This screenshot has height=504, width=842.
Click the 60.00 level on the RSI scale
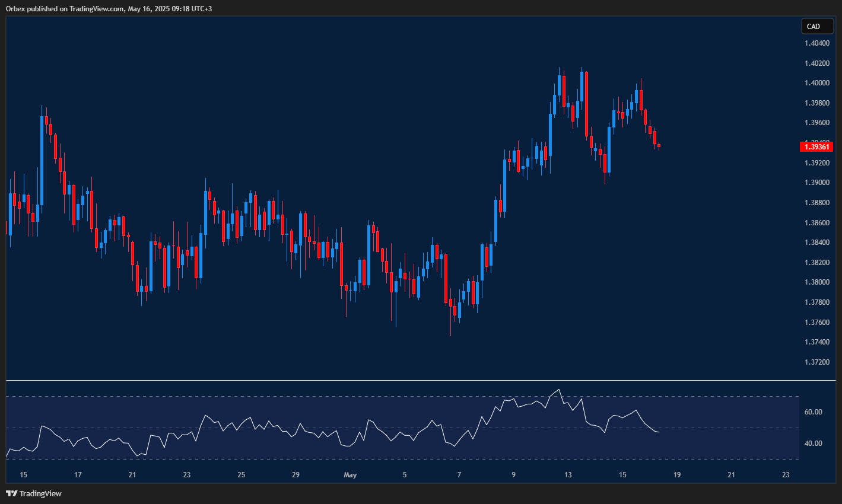coord(813,412)
